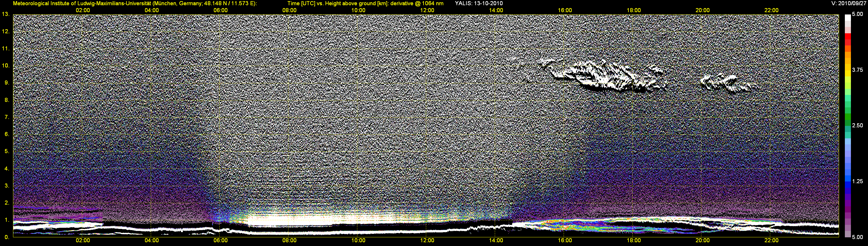868x246 pixels.
Task: Click the 02:00 label on the top time axis
Action: click(x=82, y=10)
